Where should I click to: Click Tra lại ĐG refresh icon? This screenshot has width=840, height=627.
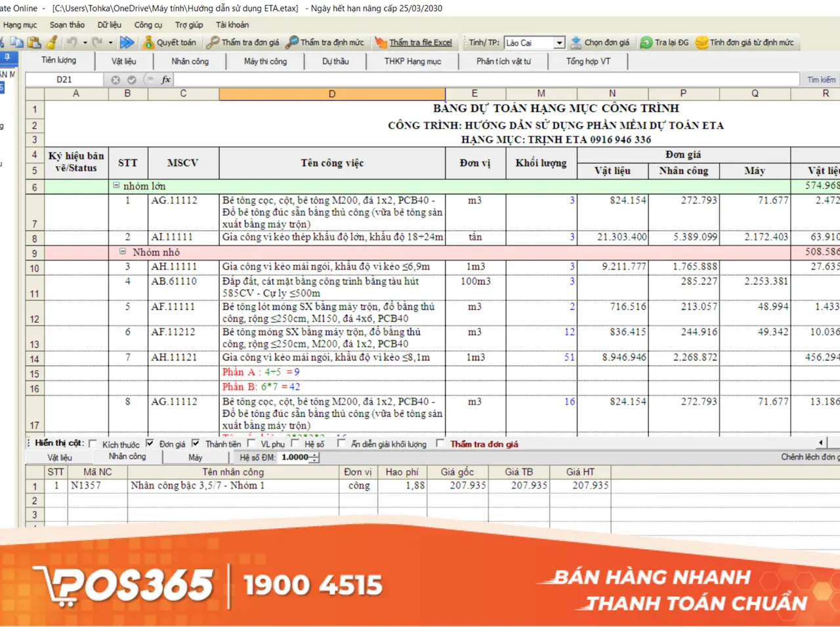click(646, 43)
